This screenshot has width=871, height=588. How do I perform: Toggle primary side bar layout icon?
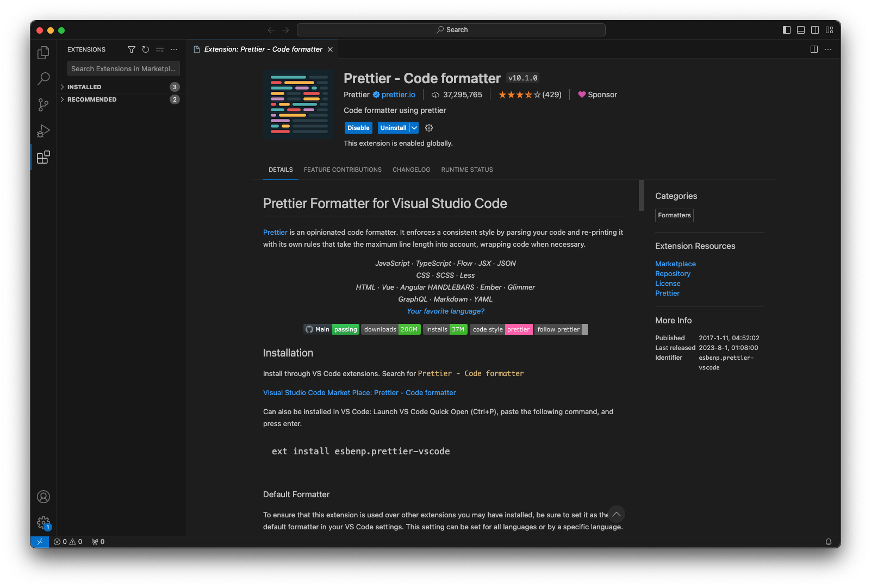[787, 30]
